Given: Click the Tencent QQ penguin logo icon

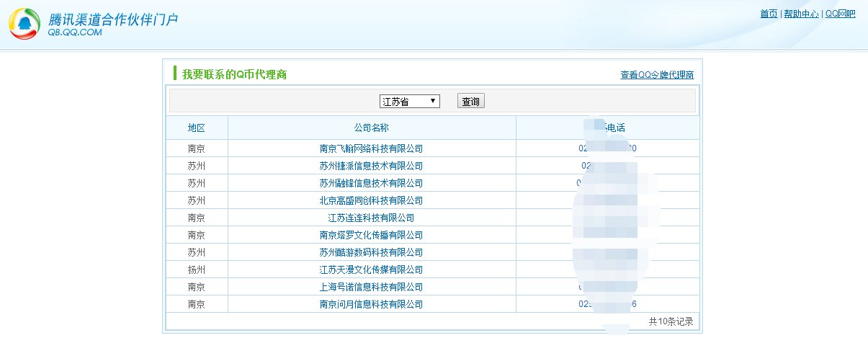Looking at the screenshot, I should [24, 24].
